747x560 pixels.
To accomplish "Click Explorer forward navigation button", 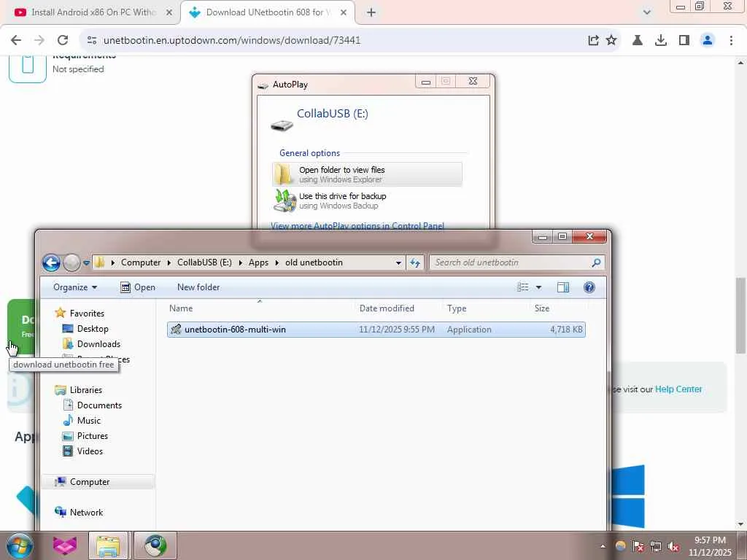I will 71,262.
